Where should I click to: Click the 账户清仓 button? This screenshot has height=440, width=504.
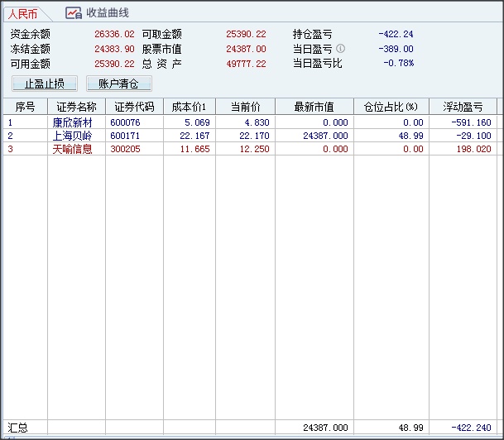pyautogui.click(x=119, y=84)
